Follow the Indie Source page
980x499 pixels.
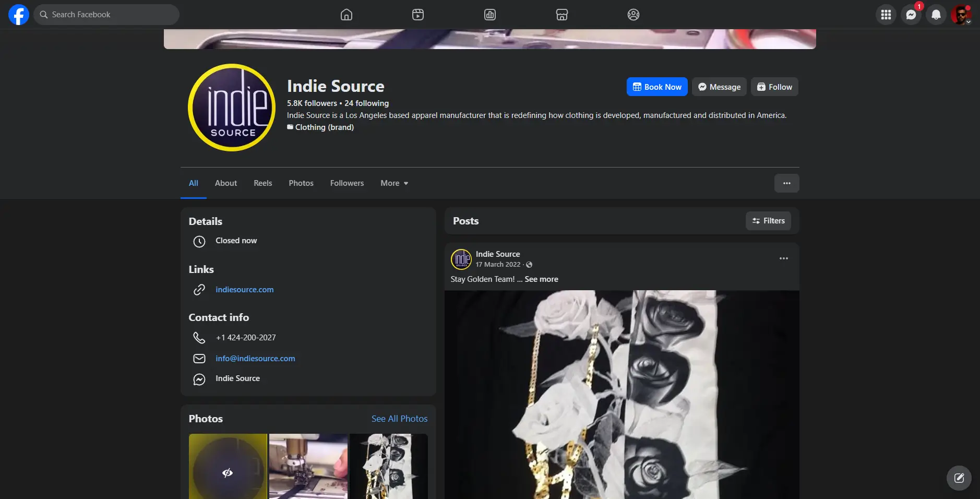click(x=774, y=87)
